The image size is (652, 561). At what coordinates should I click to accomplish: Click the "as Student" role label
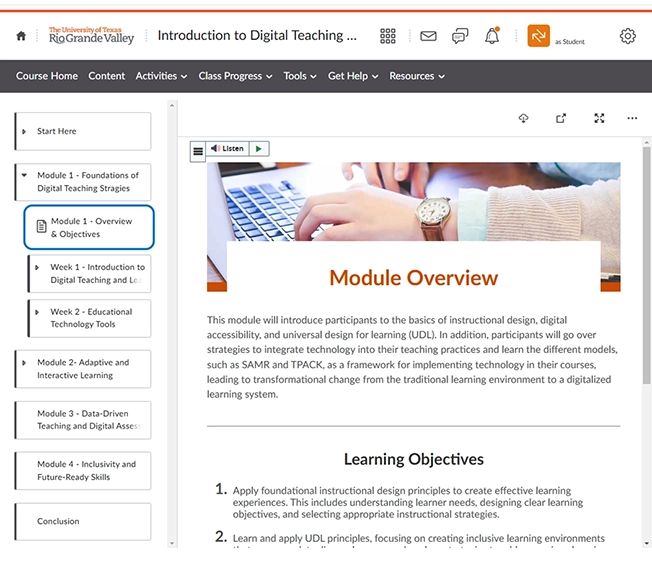(570, 42)
